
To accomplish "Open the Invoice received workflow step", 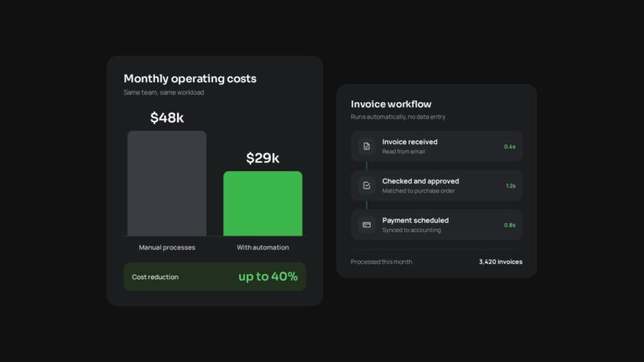I will tap(437, 146).
